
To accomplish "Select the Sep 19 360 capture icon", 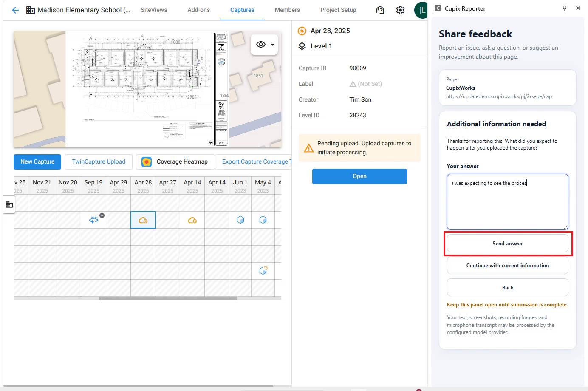I will click(x=93, y=220).
